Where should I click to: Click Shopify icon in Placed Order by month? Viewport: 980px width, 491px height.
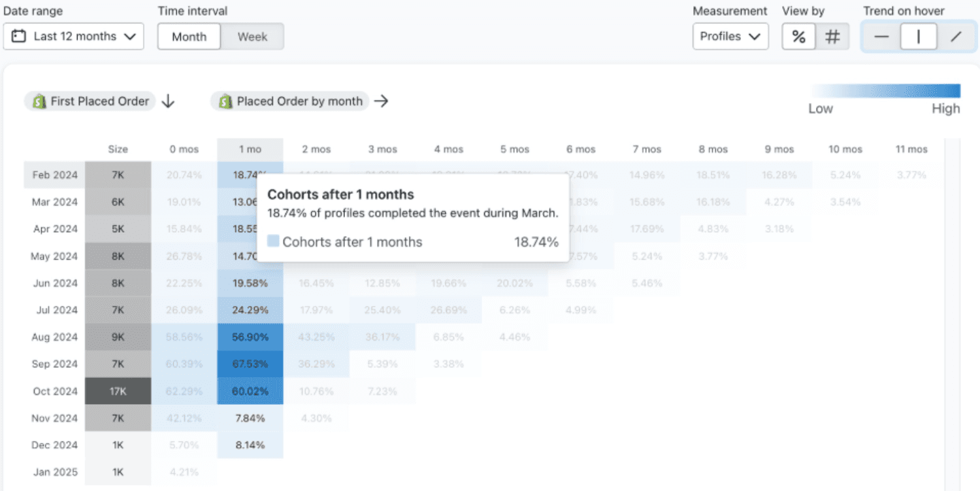tap(225, 101)
